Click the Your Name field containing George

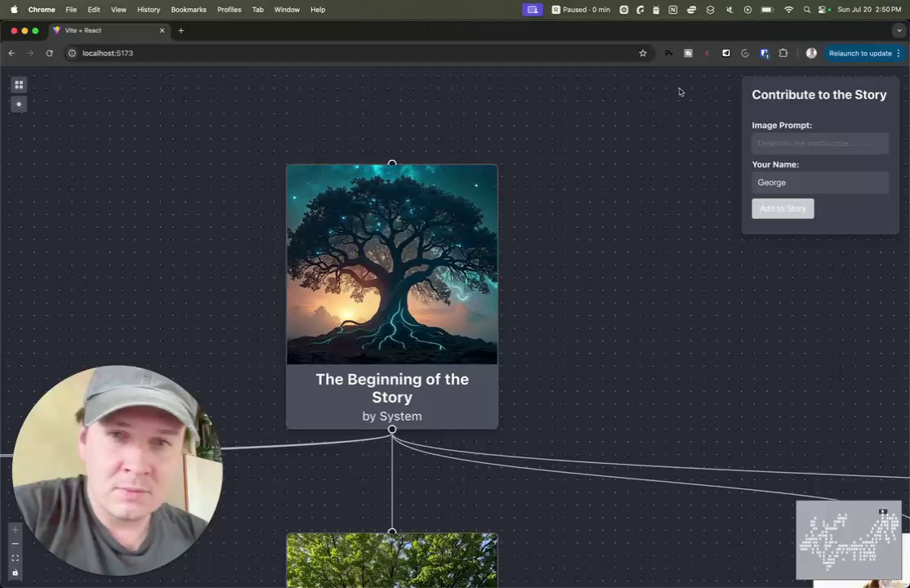coord(819,182)
